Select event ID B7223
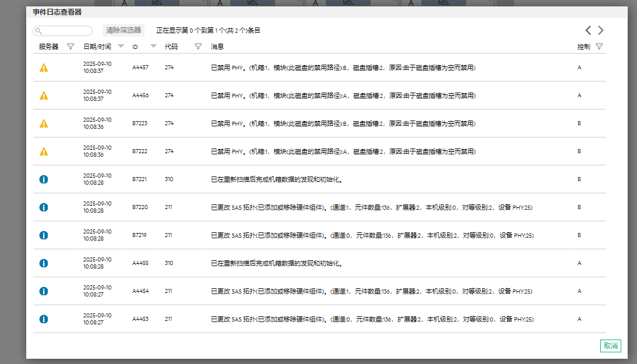This screenshot has height=364, width=637. pyautogui.click(x=140, y=123)
